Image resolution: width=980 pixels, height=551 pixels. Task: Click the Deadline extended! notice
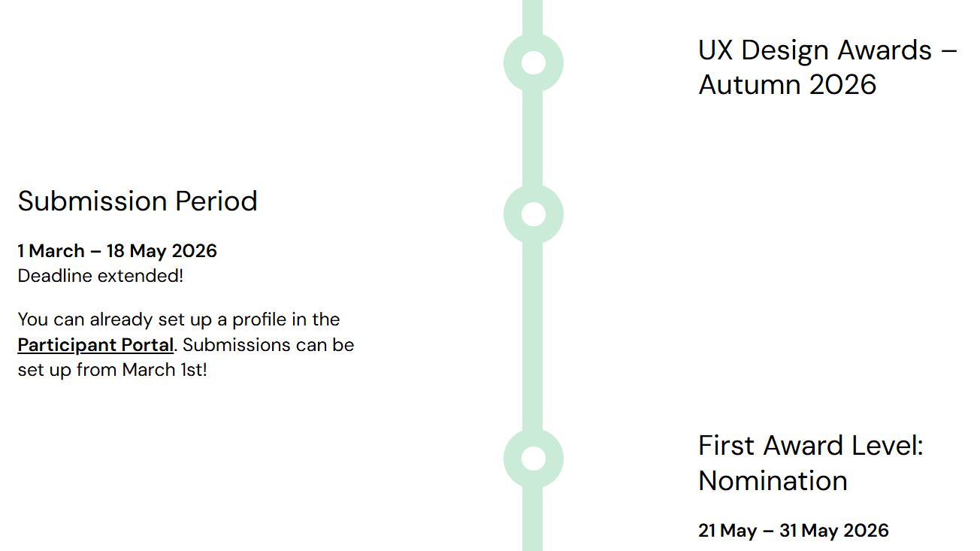[x=101, y=276]
